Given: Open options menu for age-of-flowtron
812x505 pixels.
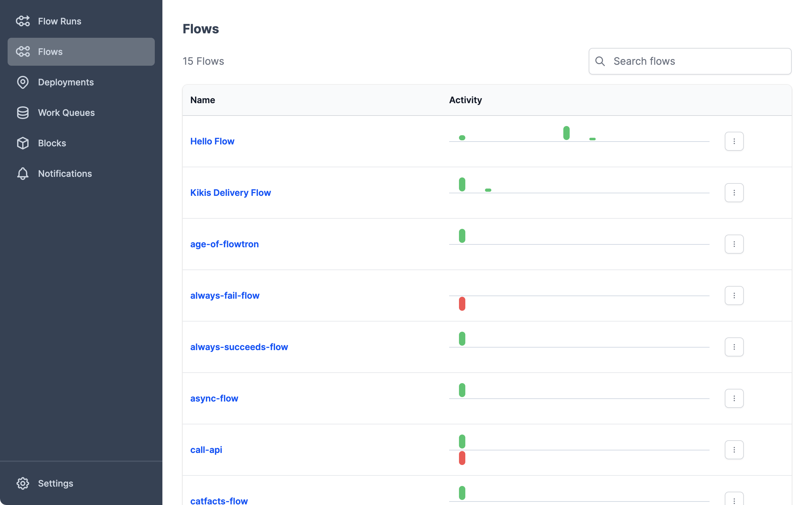Looking at the screenshot, I should point(734,244).
